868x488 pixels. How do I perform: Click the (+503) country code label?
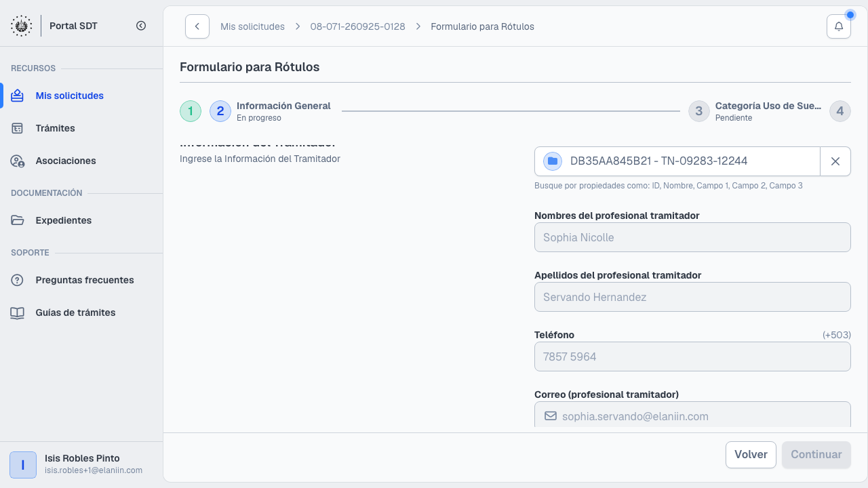click(x=837, y=335)
